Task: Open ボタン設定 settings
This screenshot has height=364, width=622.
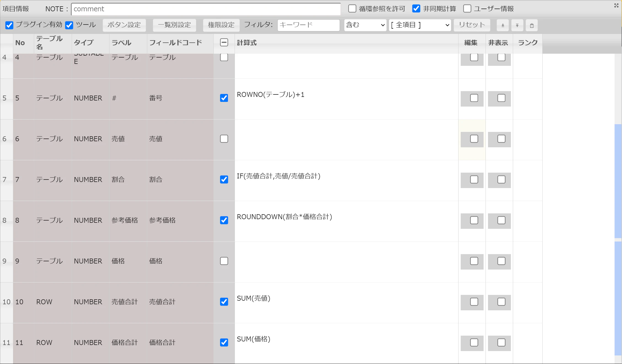Action: pyautogui.click(x=124, y=25)
